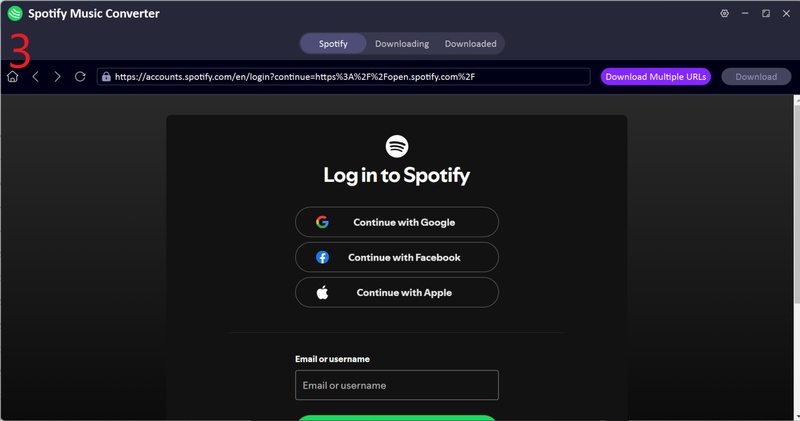Click Download Multiple URLs button
The image size is (800, 421).
[656, 77]
